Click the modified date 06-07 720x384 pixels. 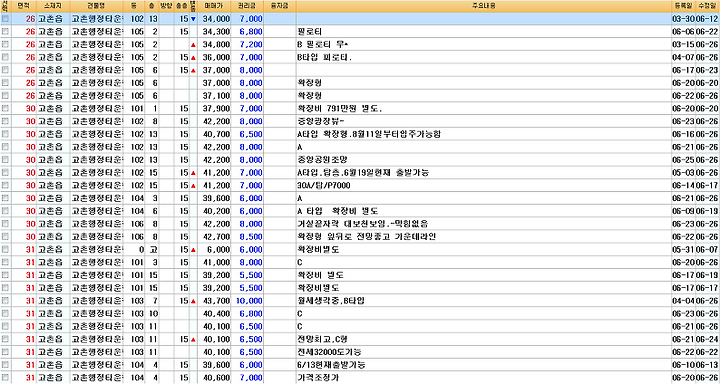[x=706, y=250]
